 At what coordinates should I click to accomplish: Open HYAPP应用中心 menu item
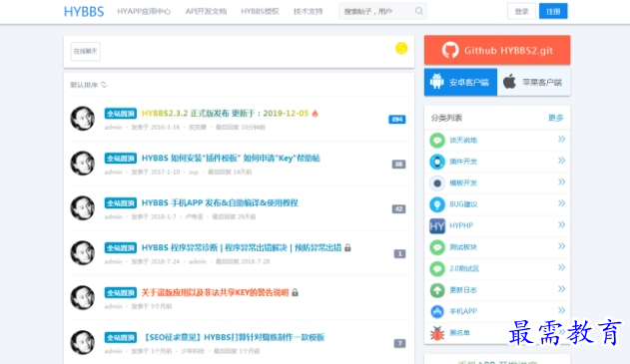point(144,11)
